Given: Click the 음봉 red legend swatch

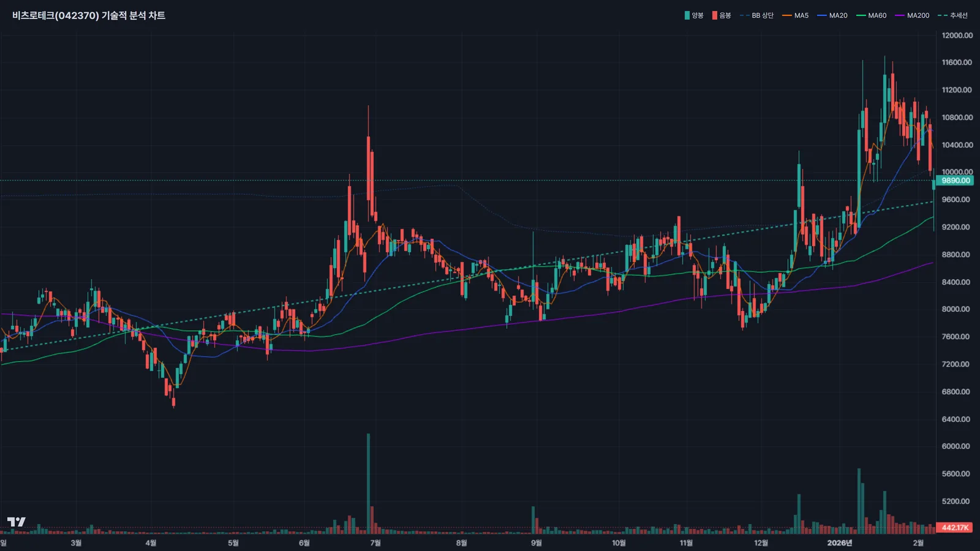Looking at the screenshot, I should pos(714,15).
